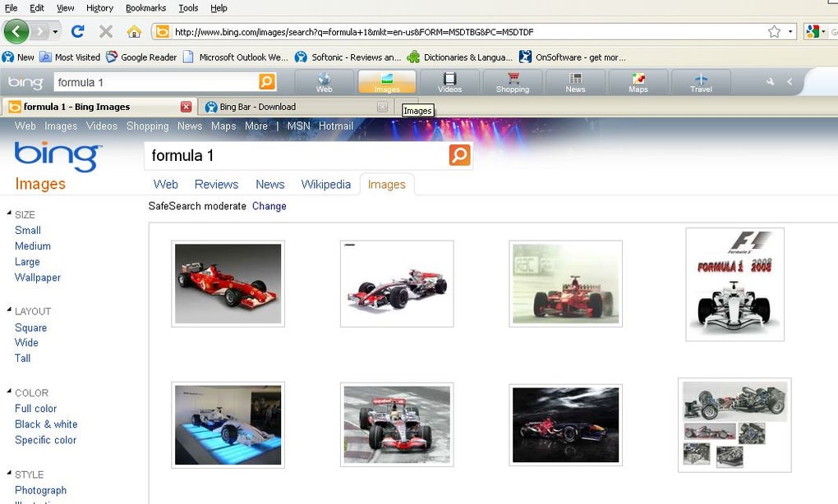Viewport: 838px width, 504px height.
Task: Reload the page with the refresh icon
Action: (78, 31)
